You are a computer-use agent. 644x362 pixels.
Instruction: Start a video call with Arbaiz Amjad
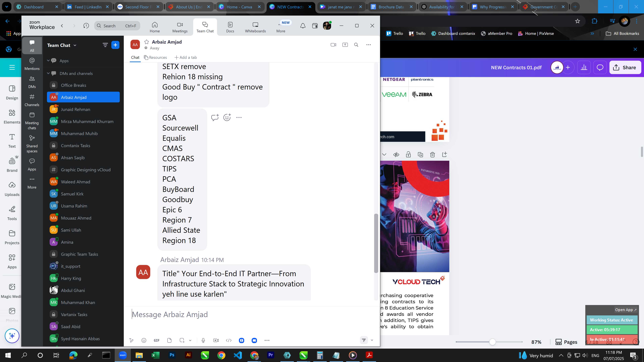pyautogui.click(x=333, y=45)
